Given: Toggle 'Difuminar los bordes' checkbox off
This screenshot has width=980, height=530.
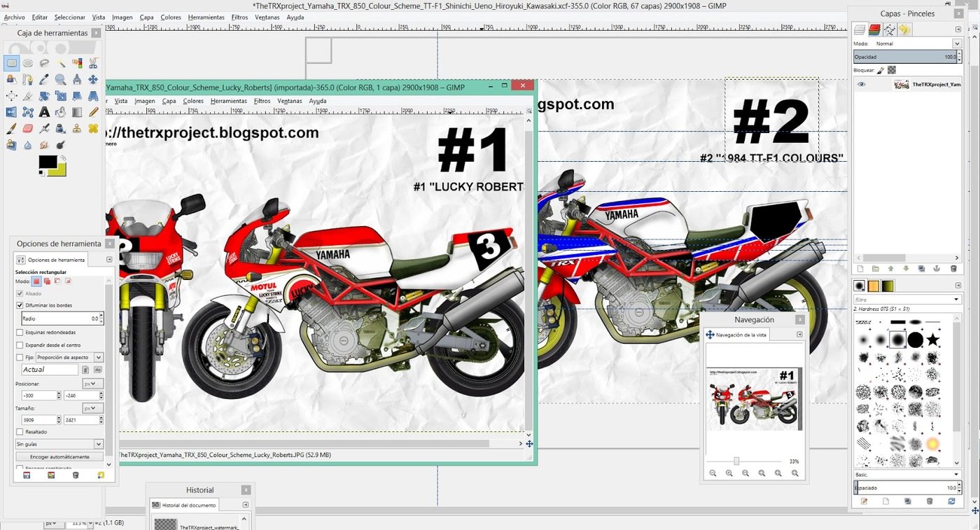Looking at the screenshot, I should [20, 305].
